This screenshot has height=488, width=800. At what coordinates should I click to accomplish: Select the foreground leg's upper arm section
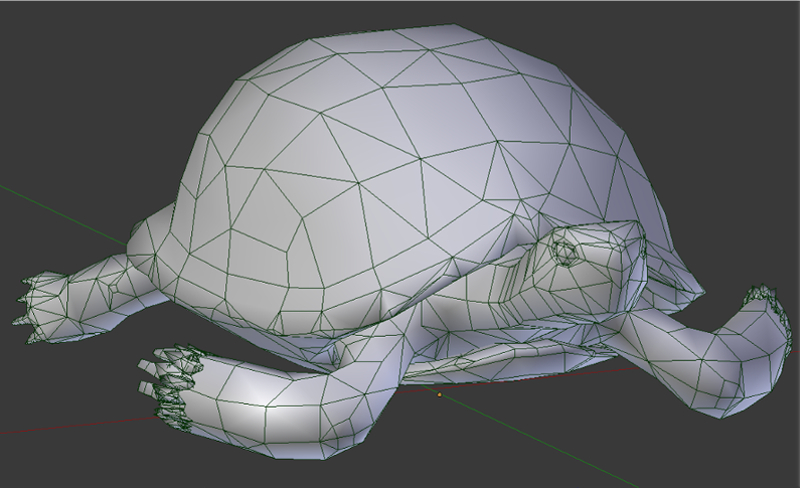pos(300,392)
